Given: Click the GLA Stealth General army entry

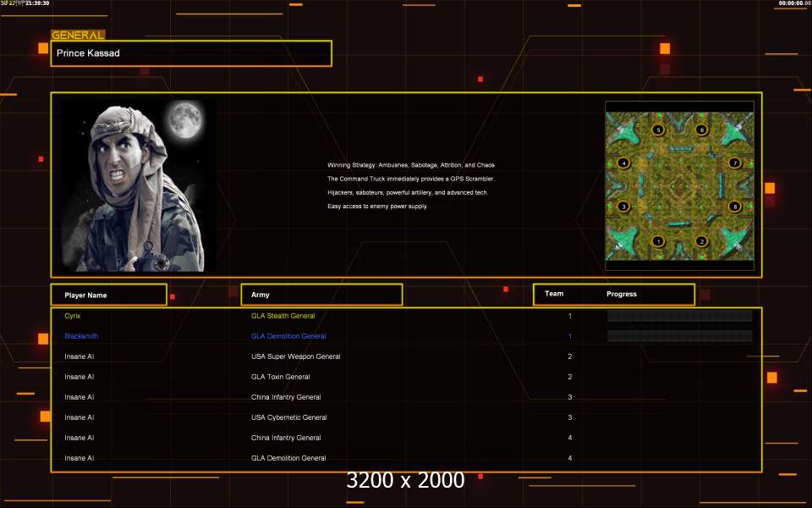Looking at the screenshot, I should pyautogui.click(x=283, y=316).
